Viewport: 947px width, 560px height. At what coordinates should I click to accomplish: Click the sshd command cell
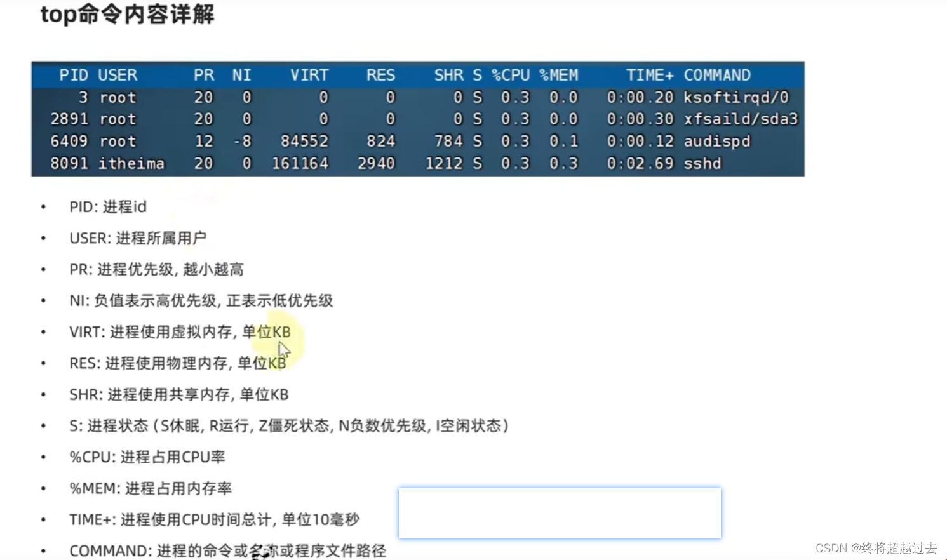click(702, 163)
